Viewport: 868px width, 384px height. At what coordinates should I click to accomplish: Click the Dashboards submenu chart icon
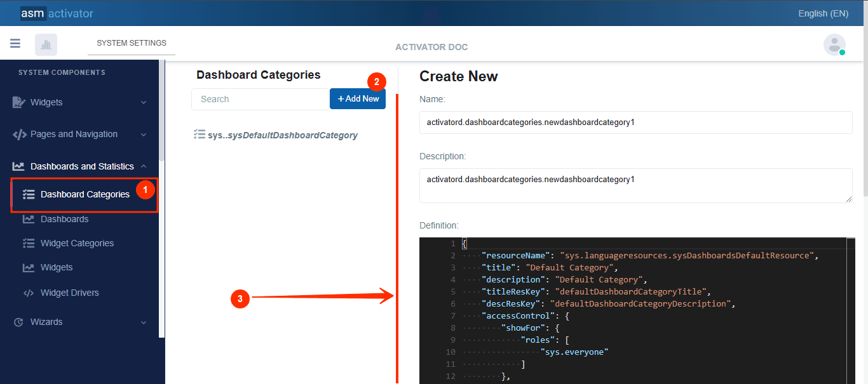click(28, 219)
